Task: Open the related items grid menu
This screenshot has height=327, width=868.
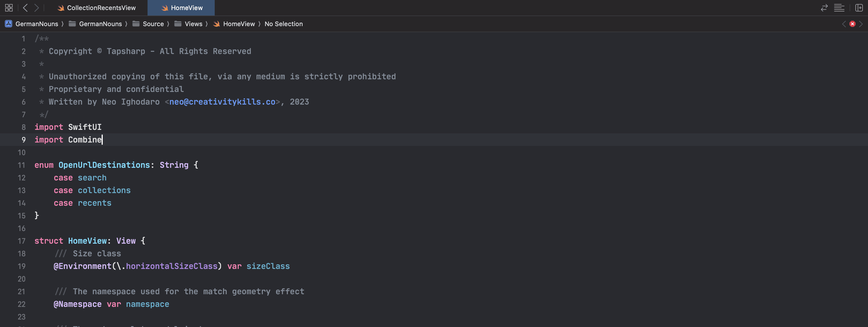Action: click(9, 8)
